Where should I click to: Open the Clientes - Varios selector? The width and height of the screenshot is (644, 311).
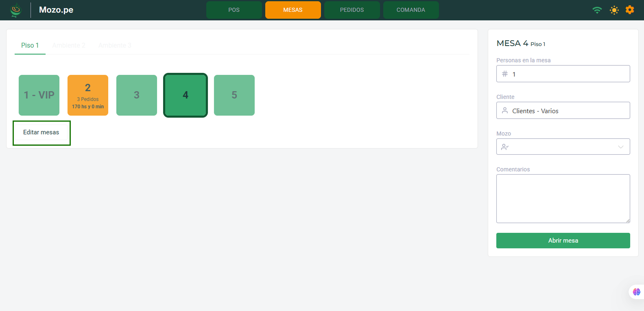563,111
